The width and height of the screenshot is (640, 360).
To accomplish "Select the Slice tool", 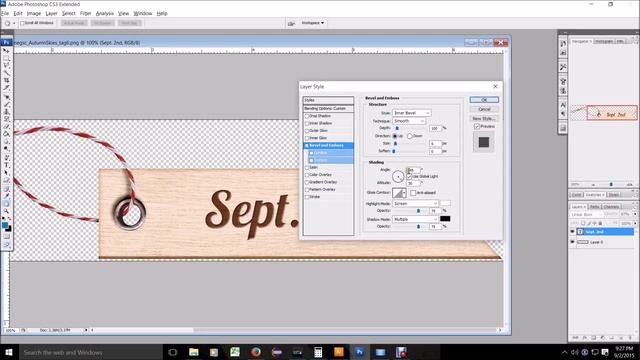I will (7, 88).
